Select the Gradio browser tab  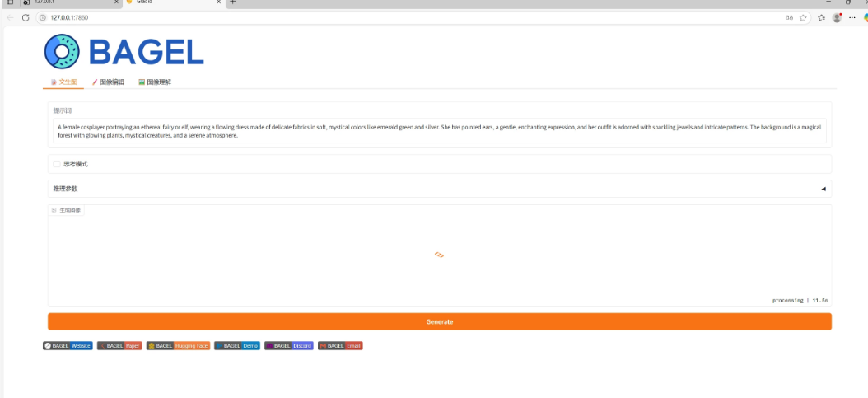173,2
